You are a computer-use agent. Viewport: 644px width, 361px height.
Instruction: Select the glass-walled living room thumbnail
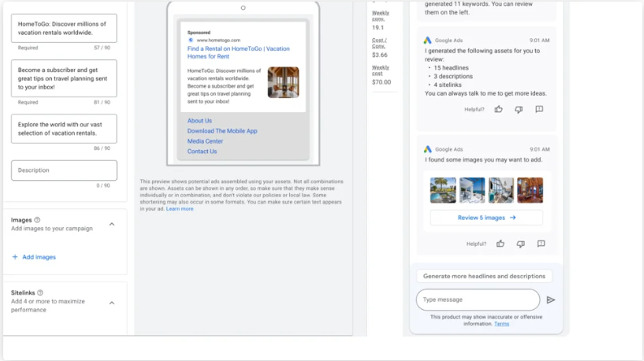[501, 190]
